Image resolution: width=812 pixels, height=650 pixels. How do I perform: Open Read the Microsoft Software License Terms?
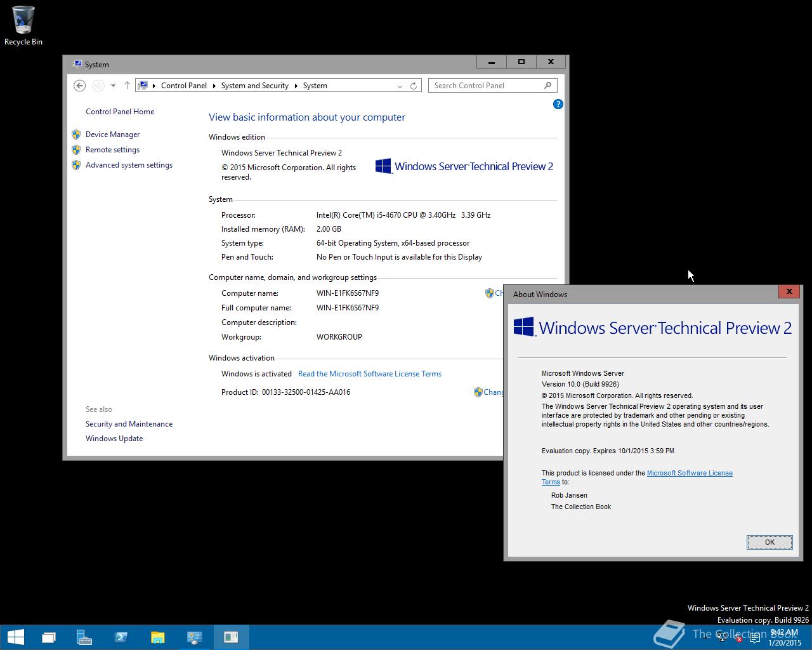[x=370, y=374]
